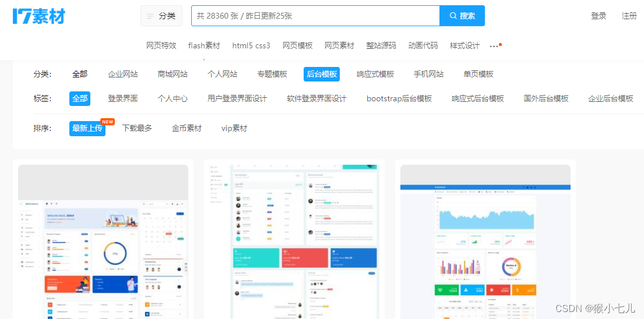This screenshot has width=644, height=319.
Task: Show vip素材 items
Action: 234,128
